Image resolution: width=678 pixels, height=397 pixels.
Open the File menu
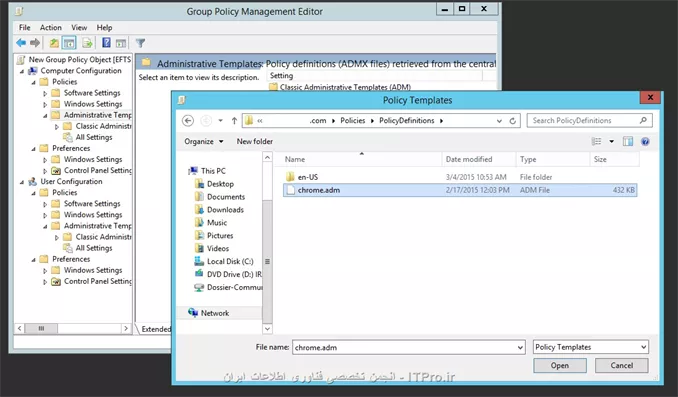(24, 27)
